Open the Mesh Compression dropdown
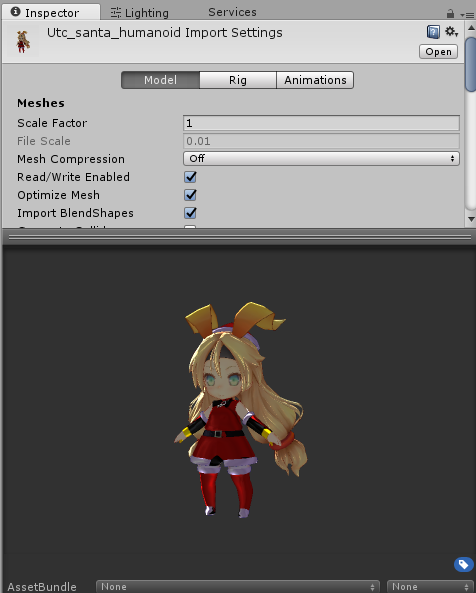 click(321, 158)
